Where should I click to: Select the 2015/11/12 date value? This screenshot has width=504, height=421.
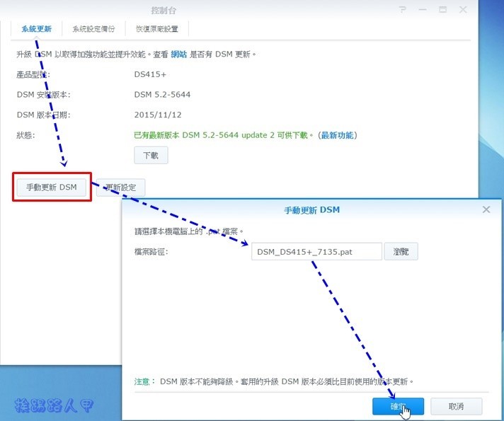coord(158,115)
